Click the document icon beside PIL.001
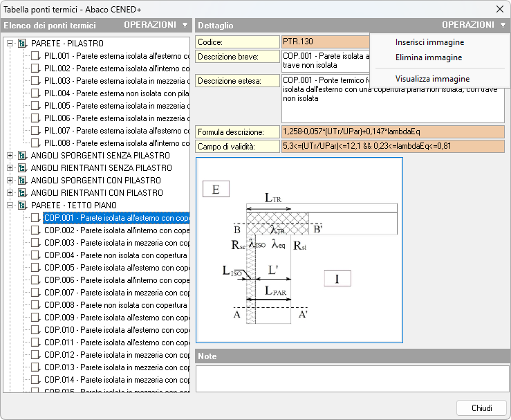511x420 pixels. 36,56
